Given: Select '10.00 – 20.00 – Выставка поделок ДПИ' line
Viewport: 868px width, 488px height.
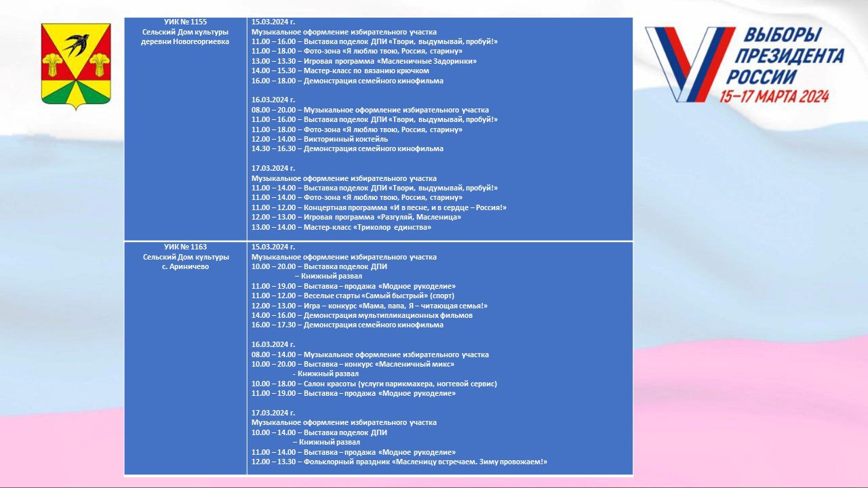Looking at the screenshot, I should point(319,267).
